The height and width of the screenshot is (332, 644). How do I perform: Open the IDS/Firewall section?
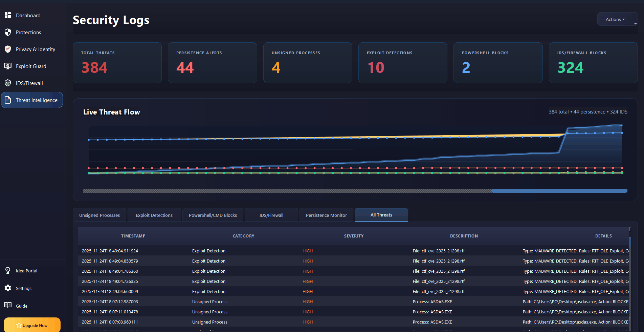(8, 83)
